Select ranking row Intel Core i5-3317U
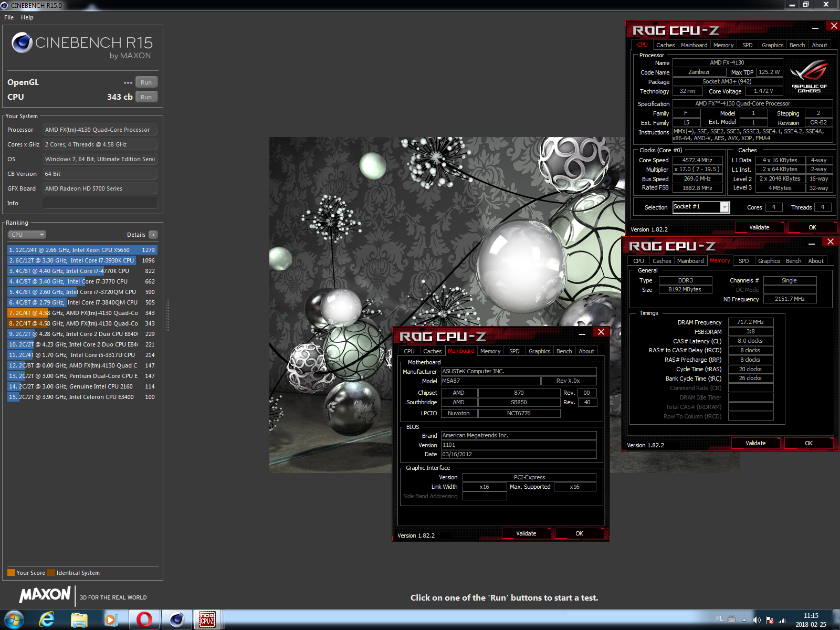 click(x=82, y=355)
